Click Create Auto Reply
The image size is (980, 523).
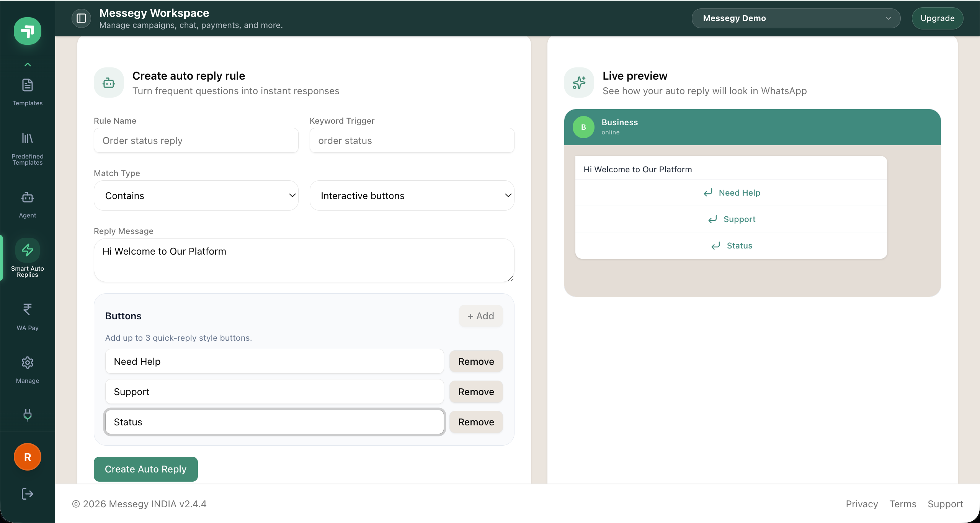146,469
